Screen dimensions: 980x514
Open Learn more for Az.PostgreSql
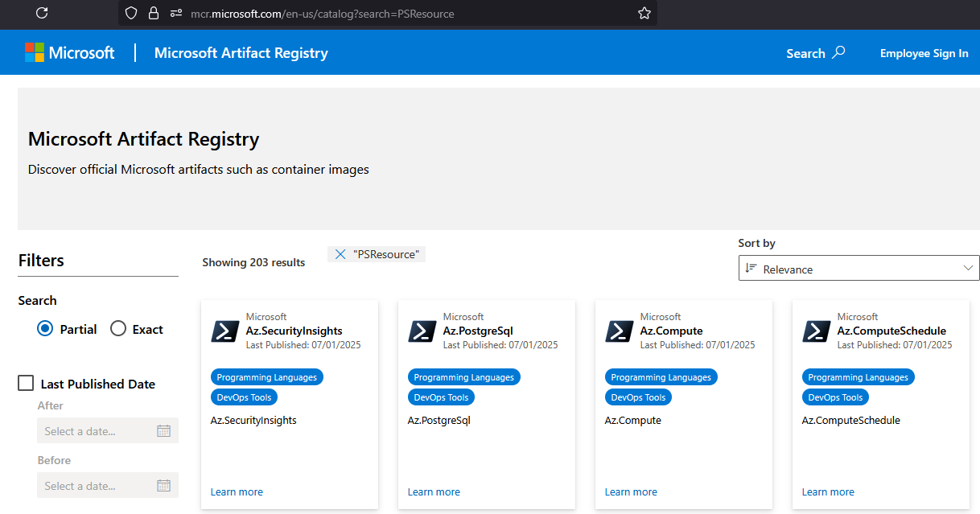click(434, 491)
